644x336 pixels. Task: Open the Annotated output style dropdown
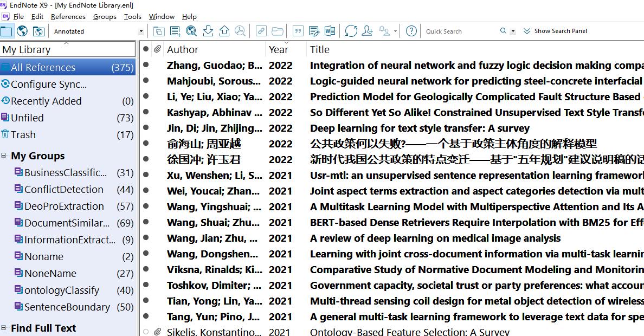click(x=141, y=31)
